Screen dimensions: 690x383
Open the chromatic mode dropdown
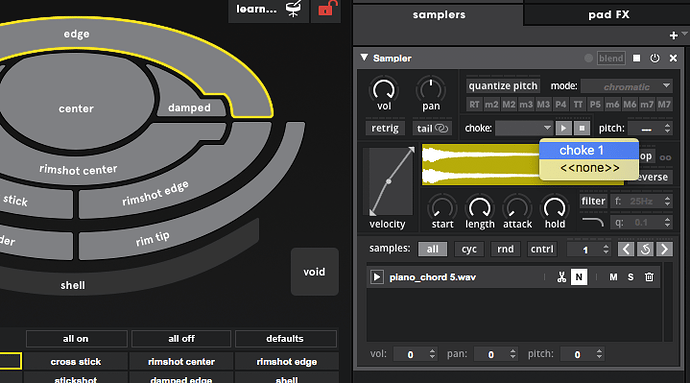coord(627,86)
